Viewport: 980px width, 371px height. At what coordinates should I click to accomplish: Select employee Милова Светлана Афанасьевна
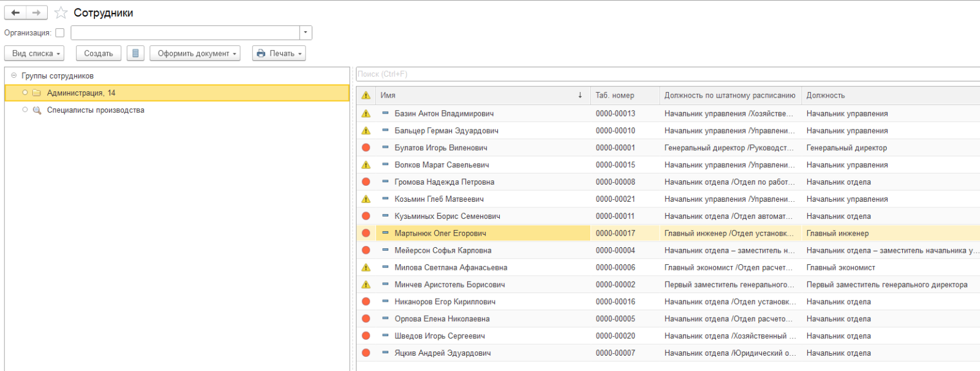451,268
